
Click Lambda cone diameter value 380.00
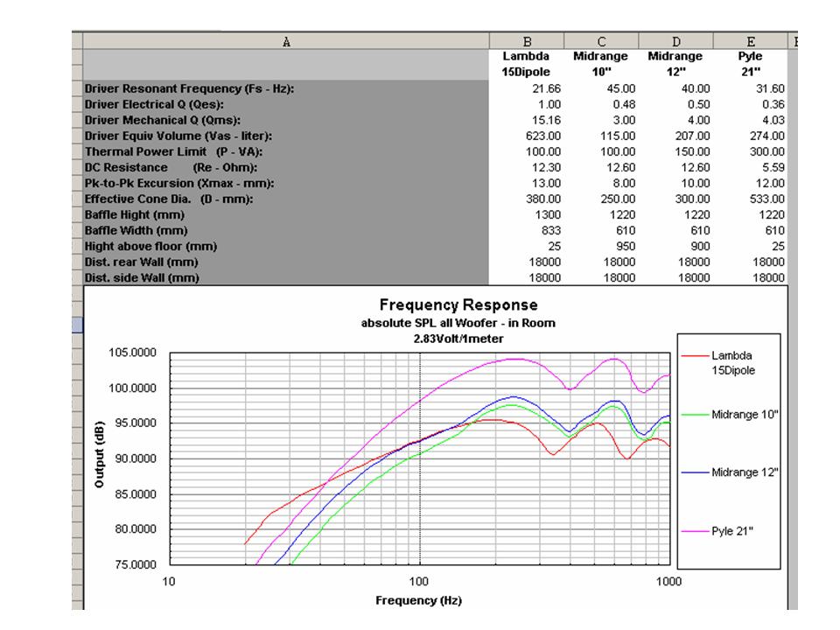pyautogui.click(x=543, y=199)
